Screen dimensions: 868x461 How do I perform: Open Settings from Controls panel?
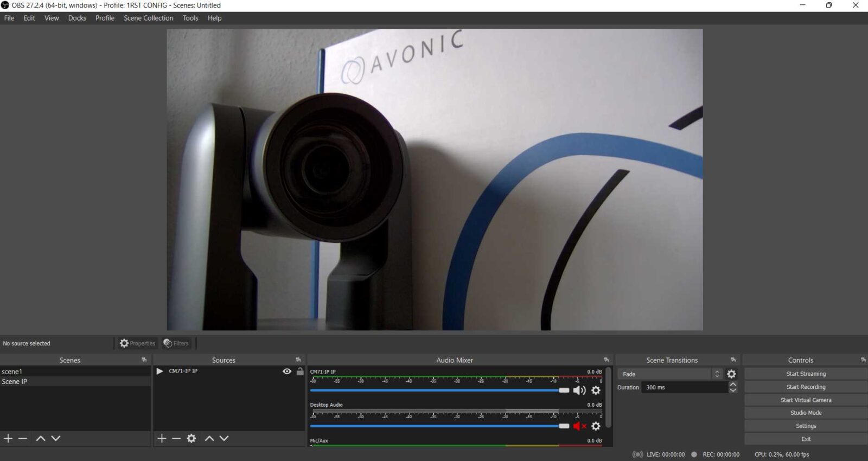806,426
